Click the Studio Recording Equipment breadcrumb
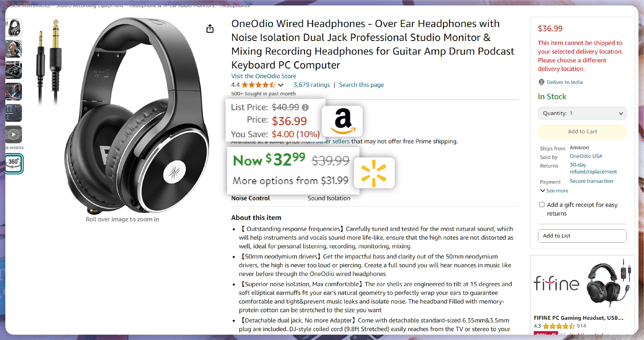The height and width of the screenshot is (340, 644). click(x=90, y=6)
